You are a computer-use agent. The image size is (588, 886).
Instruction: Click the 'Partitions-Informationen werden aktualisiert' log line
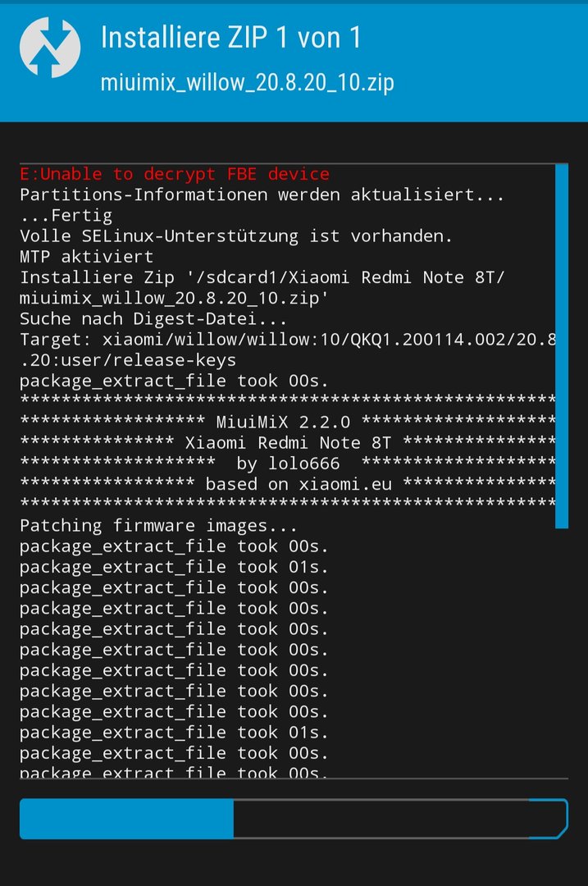coord(262,195)
